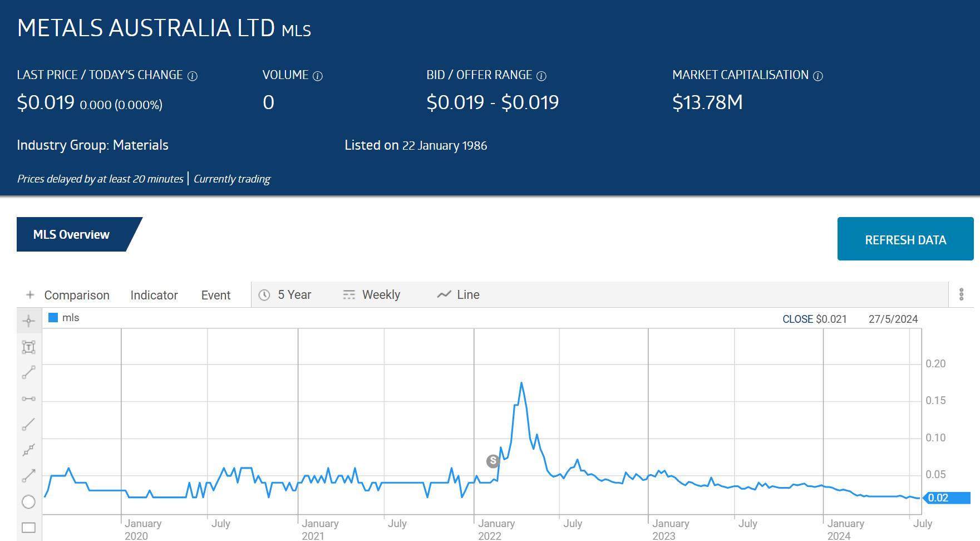The width and height of the screenshot is (980, 541).
Task: Open the Event menu
Action: tap(216, 295)
